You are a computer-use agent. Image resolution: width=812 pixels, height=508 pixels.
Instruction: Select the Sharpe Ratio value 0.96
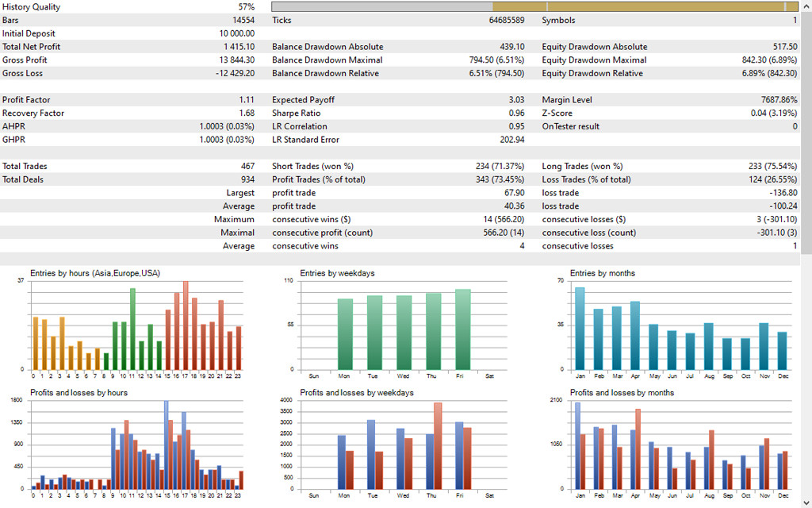coord(516,114)
